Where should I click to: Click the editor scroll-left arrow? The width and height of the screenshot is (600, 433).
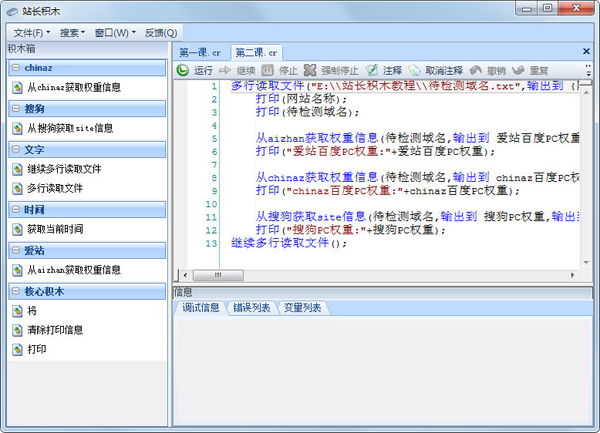(x=185, y=275)
